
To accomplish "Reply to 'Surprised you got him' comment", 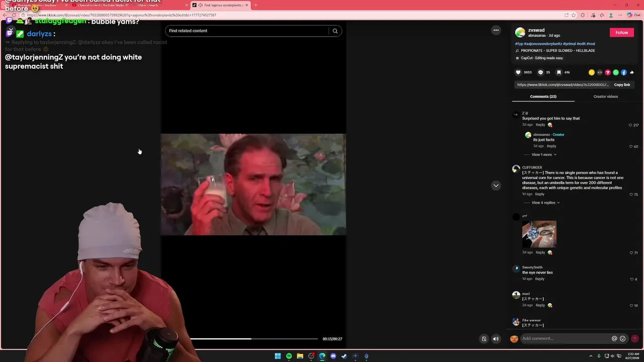I will point(540,125).
